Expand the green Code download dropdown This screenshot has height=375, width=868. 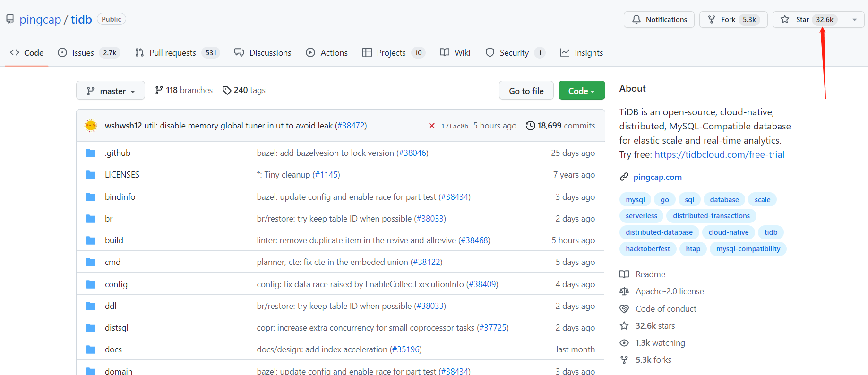pyautogui.click(x=582, y=91)
